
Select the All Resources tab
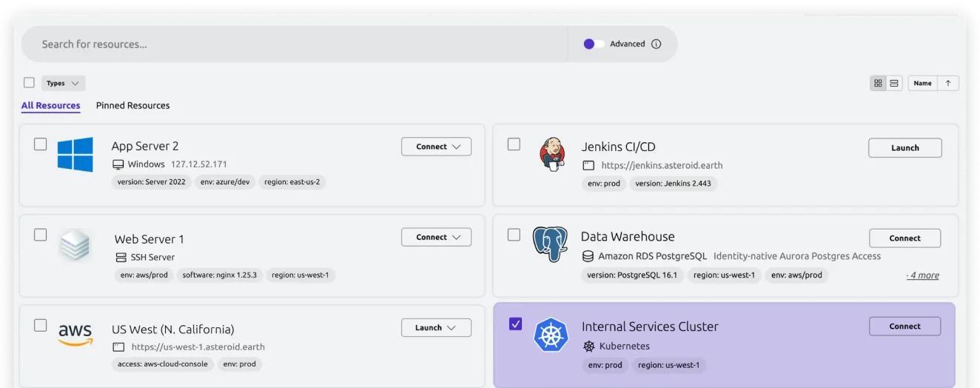click(50, 106)
